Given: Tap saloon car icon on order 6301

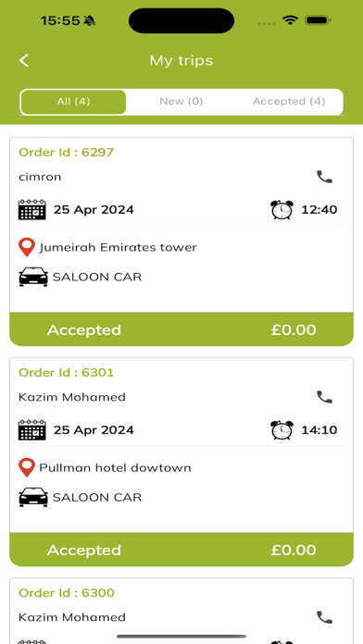Looking at the screenshot, I should coord(33,498).
